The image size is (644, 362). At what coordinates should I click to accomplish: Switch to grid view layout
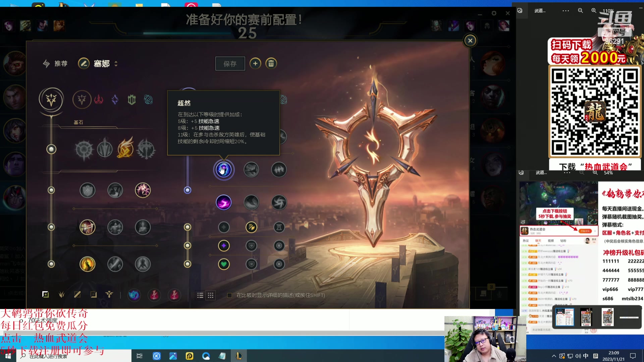tap(211, 295)
